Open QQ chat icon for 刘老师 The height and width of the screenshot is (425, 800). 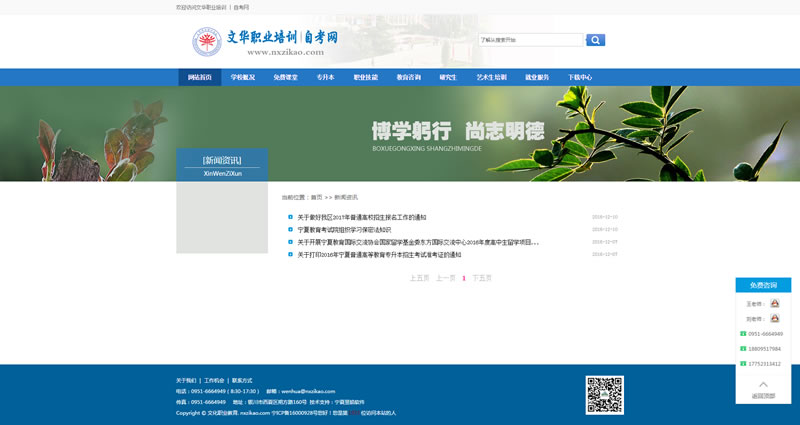(x=774, y=318)
